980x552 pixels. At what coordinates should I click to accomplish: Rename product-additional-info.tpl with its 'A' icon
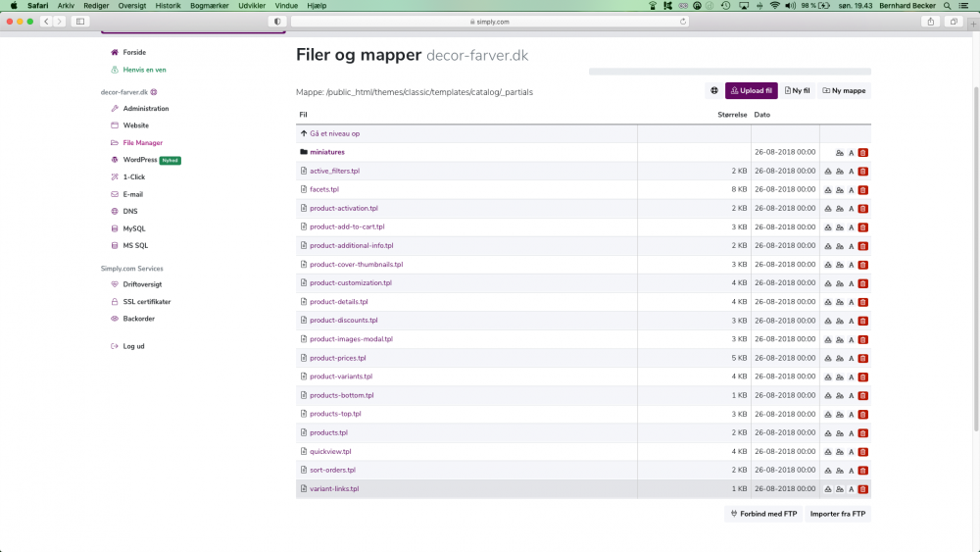click(x=851, y=246)
